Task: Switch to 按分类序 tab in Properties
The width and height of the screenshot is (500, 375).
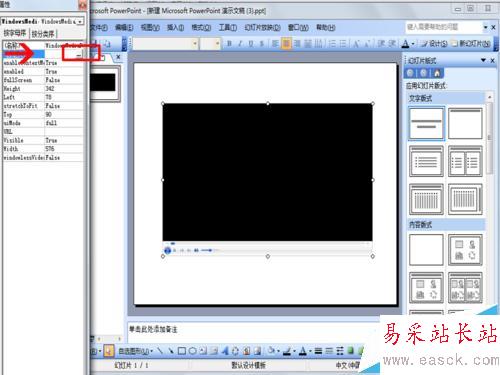Action: pos(43,34)
